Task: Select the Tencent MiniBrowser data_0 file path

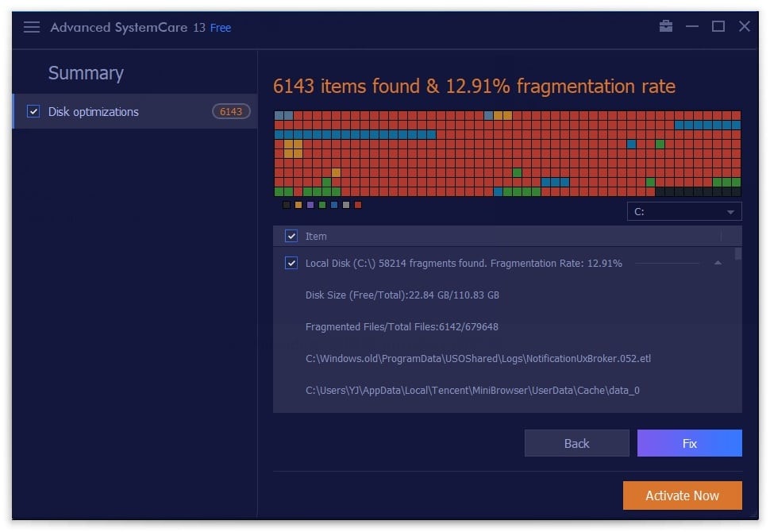Action: click(472, 390)
